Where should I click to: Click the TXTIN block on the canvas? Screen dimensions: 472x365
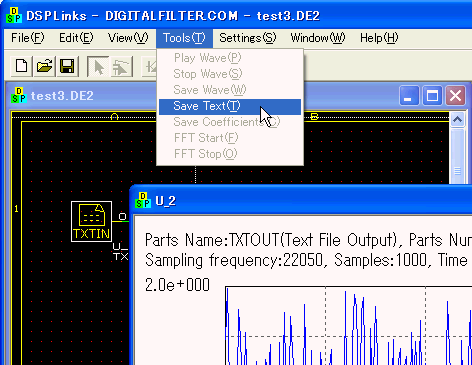coord(91,221)
